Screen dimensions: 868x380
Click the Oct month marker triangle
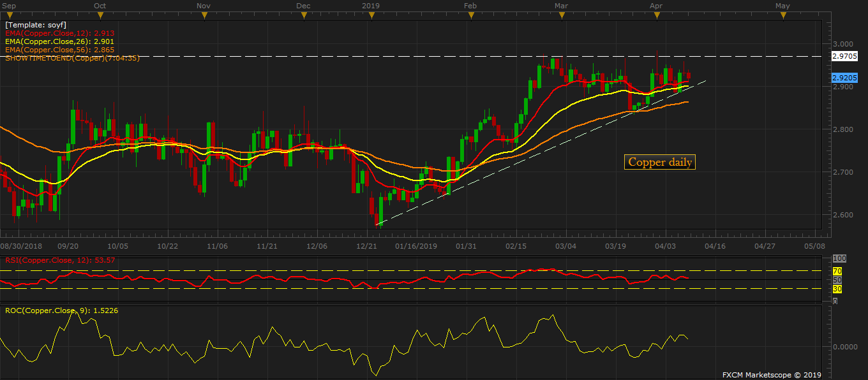pos(100,15)
